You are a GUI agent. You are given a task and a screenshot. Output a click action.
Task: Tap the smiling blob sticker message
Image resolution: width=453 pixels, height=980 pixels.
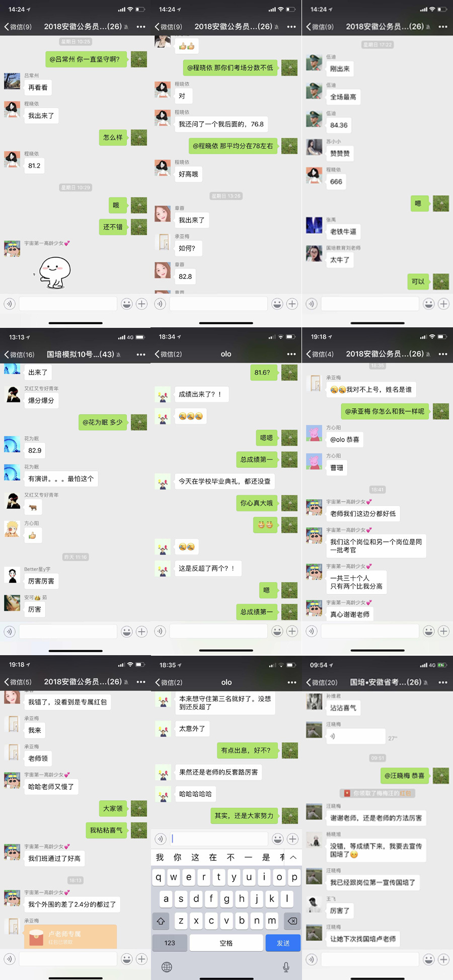point(54,272)
